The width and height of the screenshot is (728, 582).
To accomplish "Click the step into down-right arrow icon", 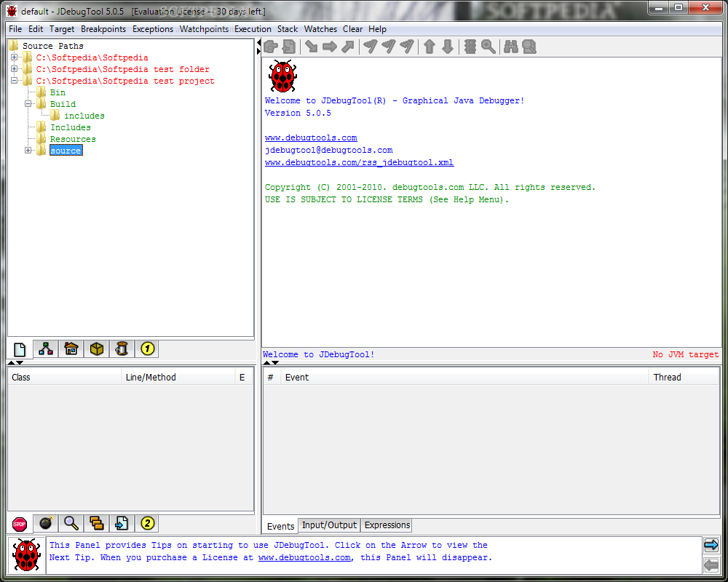I will click(x=311, y=47).
